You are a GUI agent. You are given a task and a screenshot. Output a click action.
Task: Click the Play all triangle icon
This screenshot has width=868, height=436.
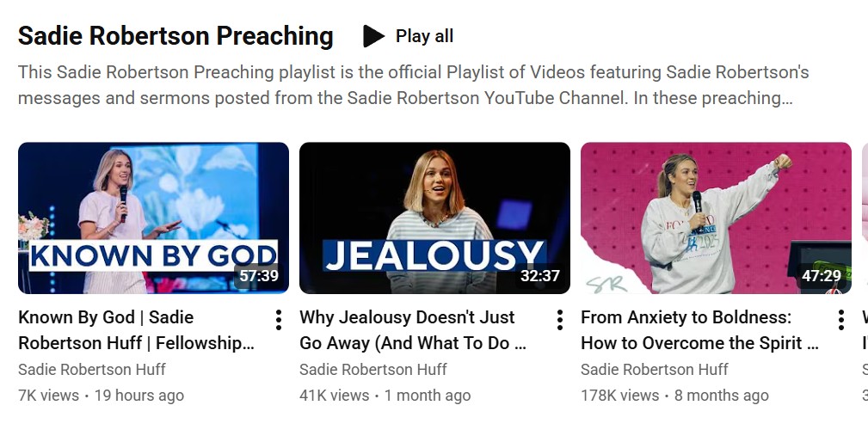click(373, 36)
